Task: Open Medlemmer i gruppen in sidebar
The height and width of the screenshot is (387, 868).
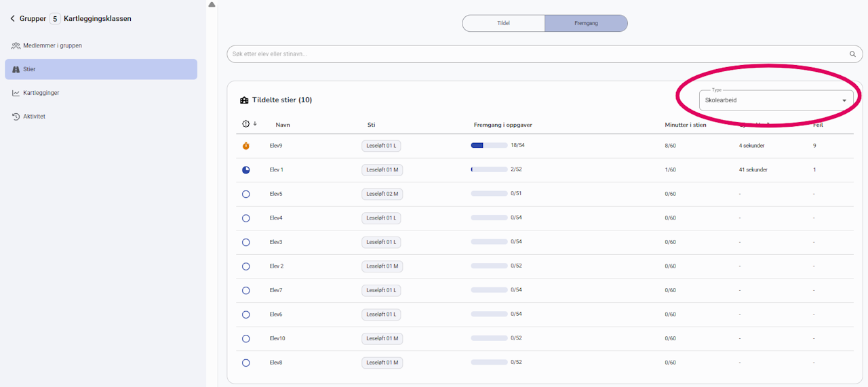Action: point(101,45)
